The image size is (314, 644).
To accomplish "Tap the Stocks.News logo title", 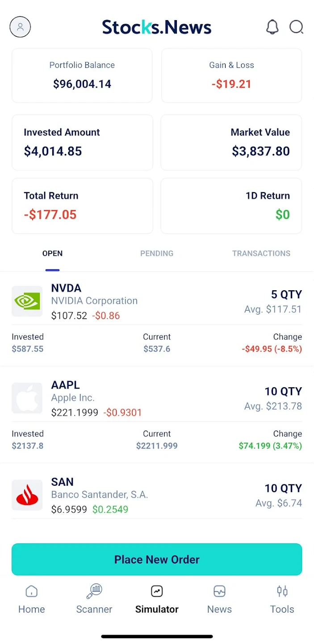I will pos(157,27).
